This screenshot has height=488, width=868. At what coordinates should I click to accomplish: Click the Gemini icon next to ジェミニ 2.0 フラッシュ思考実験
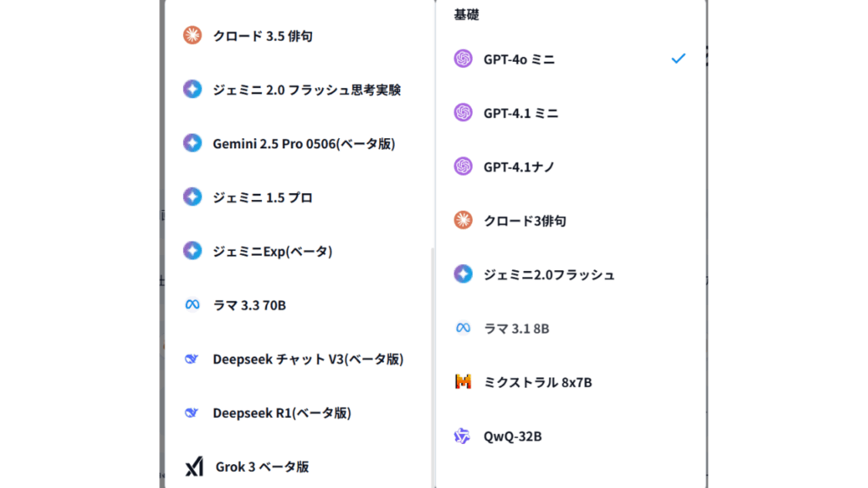click(x=192, y=89)
